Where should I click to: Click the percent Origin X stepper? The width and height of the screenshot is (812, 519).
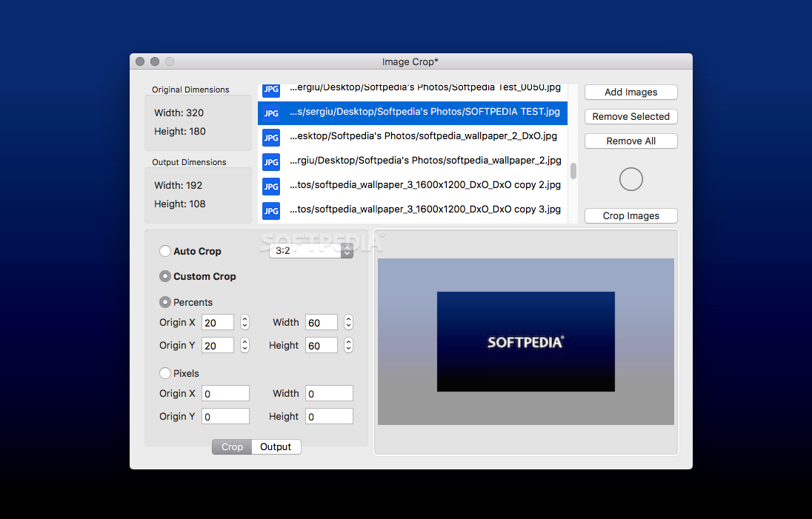pyautogui.click(x=244, y=322)
